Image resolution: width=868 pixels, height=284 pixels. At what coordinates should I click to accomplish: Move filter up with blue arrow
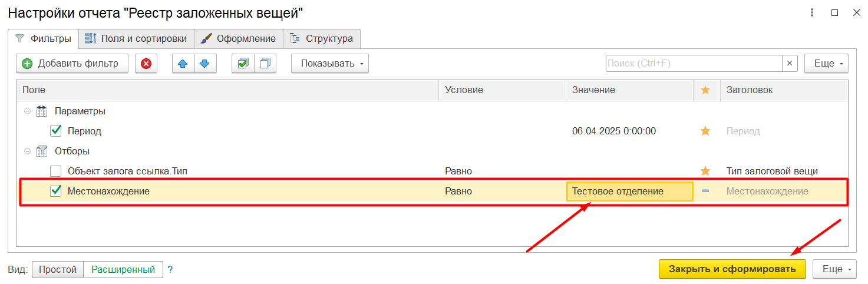(183, 64)
